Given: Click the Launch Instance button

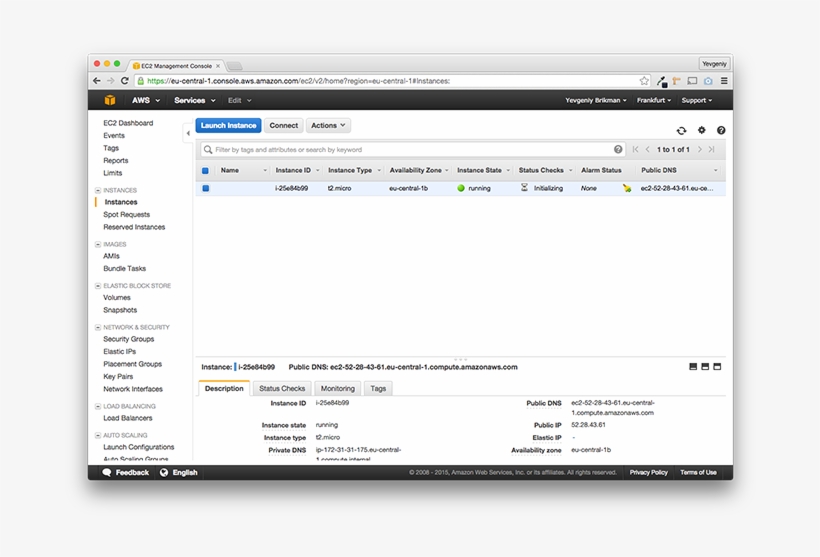Looking at the screenshot, I should 228,126.
